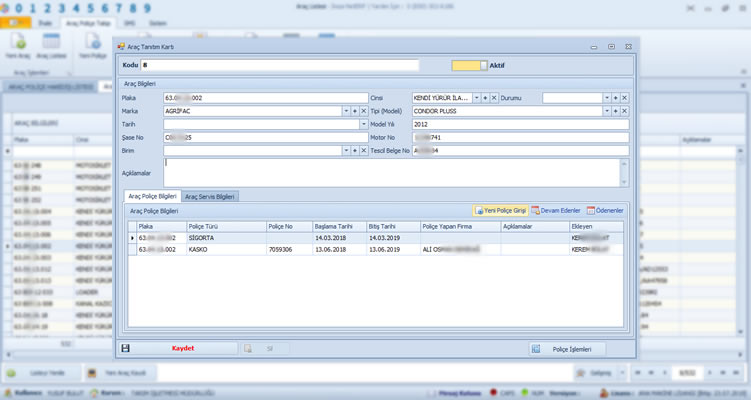751x400 pixels.
Task: Clear Marka field with its X icon
Action: coord(364,111)
